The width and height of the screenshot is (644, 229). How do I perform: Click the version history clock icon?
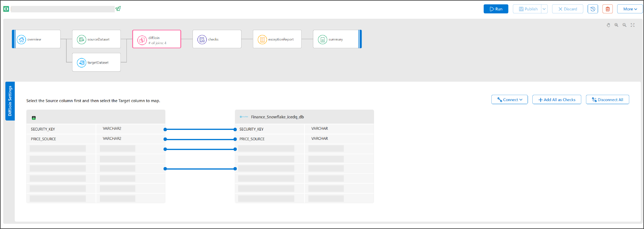593,9
